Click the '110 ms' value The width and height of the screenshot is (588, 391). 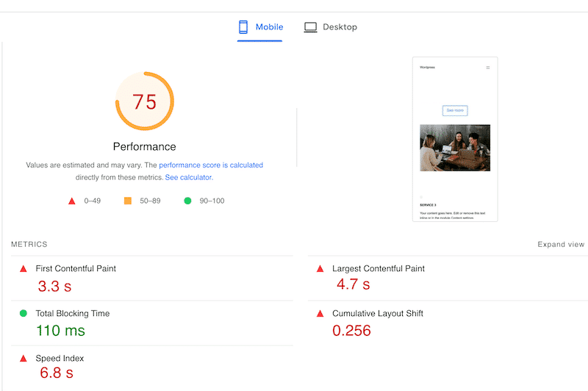point(60,331)
